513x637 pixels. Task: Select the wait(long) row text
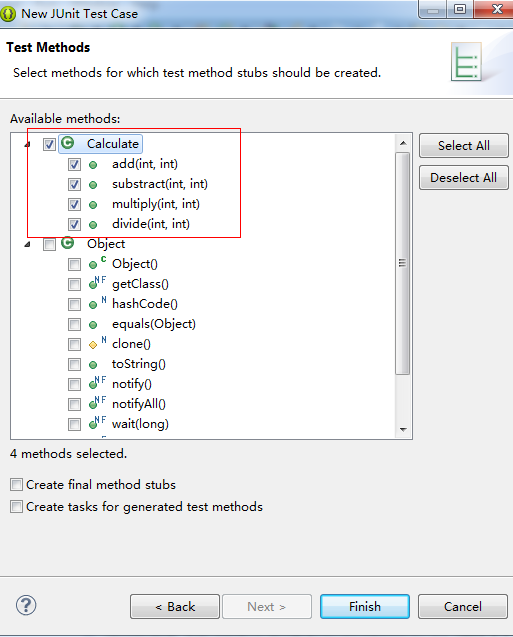tap(141, 424)
